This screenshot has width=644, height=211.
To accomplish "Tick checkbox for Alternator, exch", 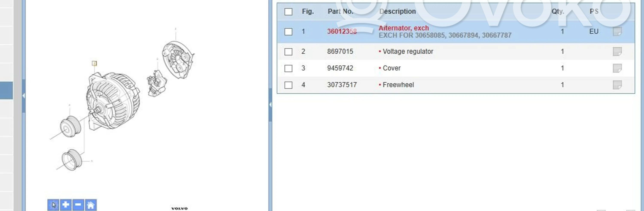I will (x=288, y=32).
